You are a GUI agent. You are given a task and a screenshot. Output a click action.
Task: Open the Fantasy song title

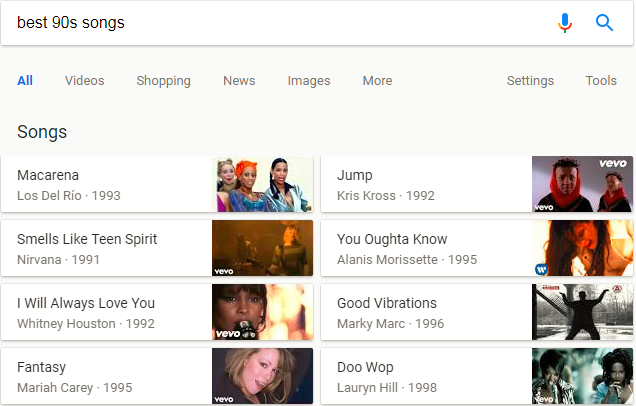click(x=41, y=367)
